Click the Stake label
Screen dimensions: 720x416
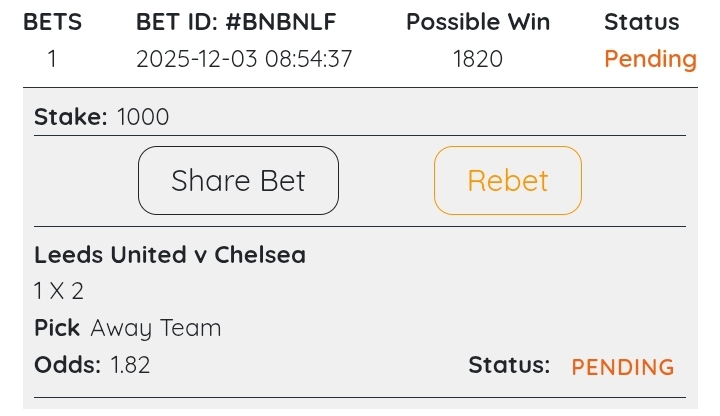70,117
